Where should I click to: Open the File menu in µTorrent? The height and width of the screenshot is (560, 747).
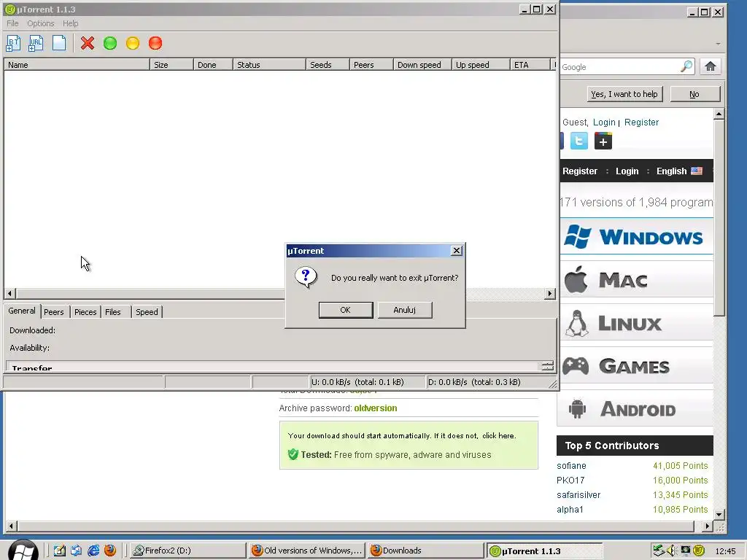[x=12, y=23]
